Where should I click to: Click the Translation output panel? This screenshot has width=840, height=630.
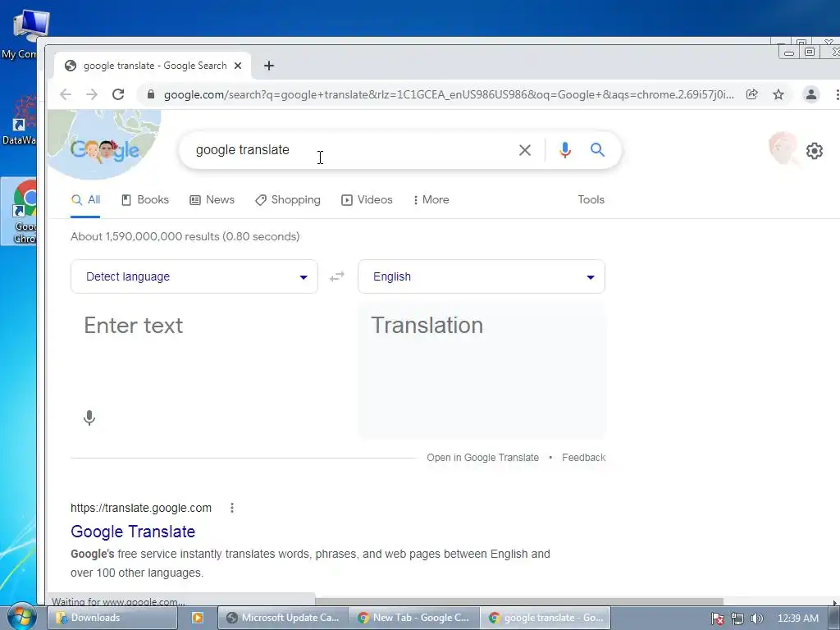click(482, 370)
